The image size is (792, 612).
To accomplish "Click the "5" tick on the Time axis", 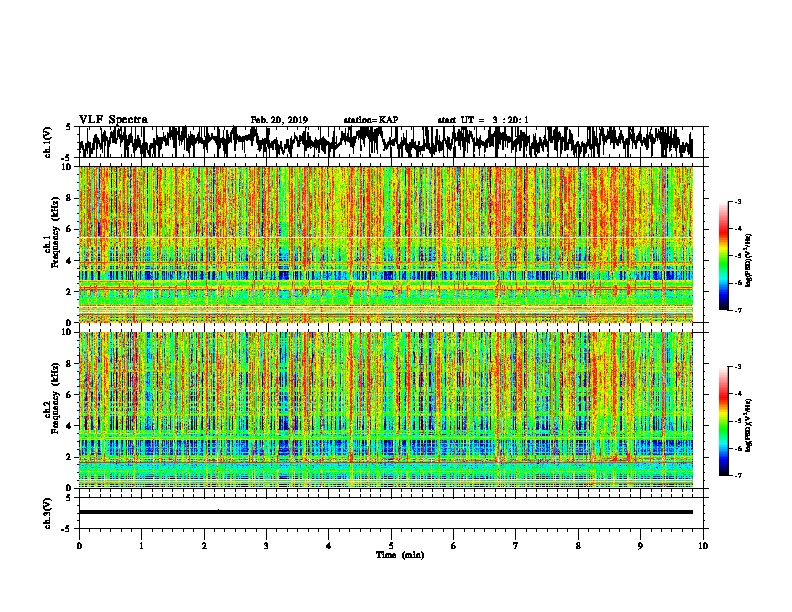I will pos(391,546).
